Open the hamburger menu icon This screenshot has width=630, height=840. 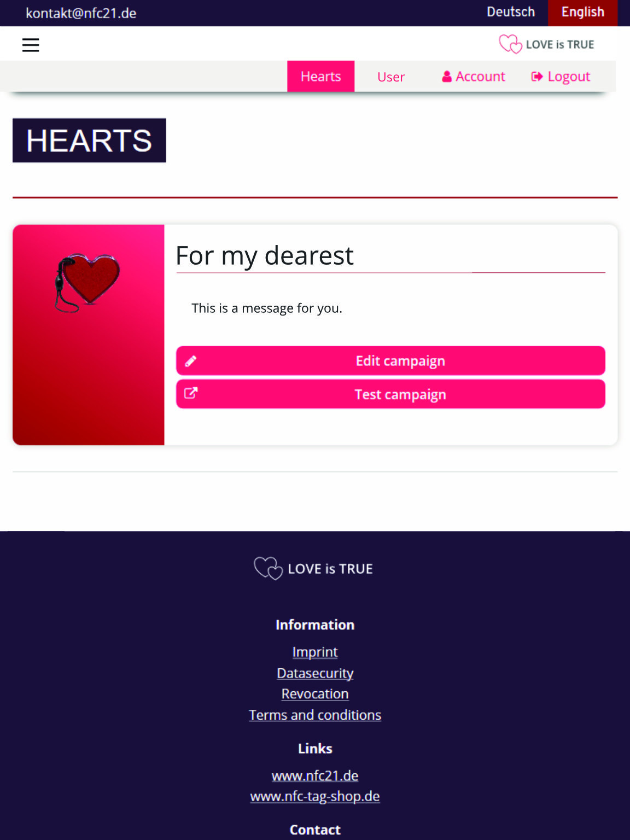tap(31, 45)
